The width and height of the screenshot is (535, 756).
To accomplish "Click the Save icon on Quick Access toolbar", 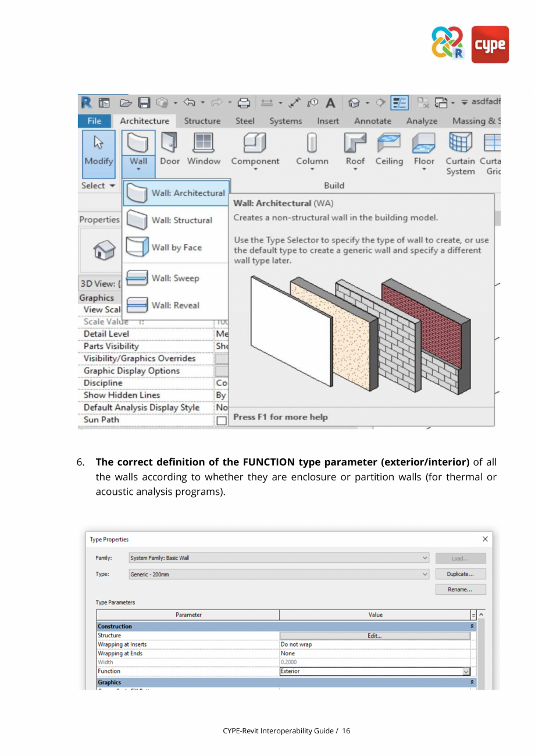I will coord(144,102).
